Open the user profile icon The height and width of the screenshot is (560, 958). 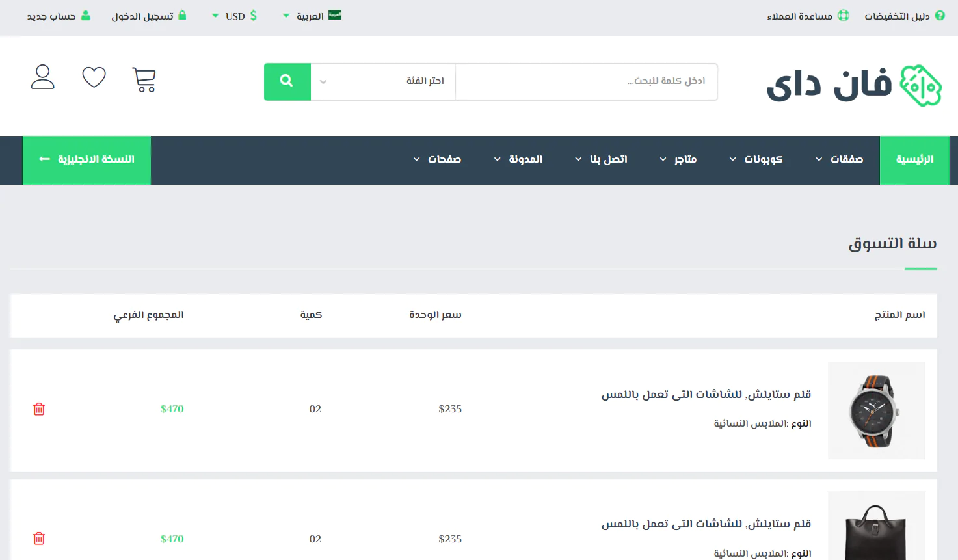pos(43,77)
